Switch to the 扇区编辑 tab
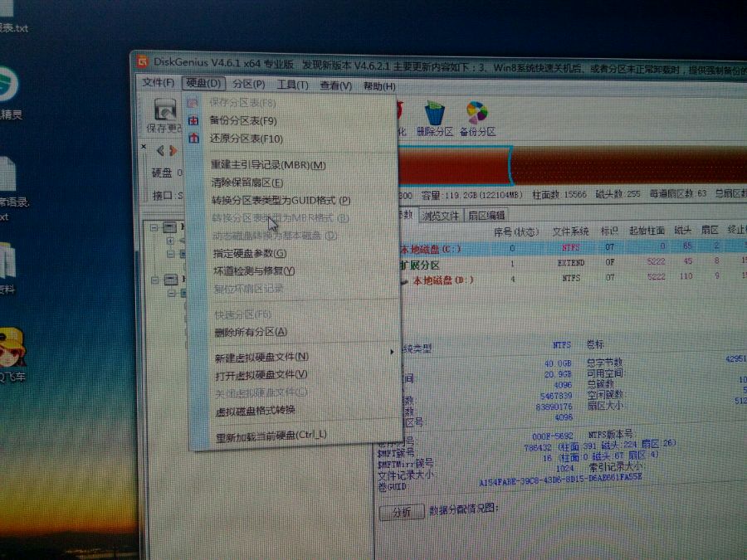The height and width of the screenshot is (560, 747). [x=486, y=215]
